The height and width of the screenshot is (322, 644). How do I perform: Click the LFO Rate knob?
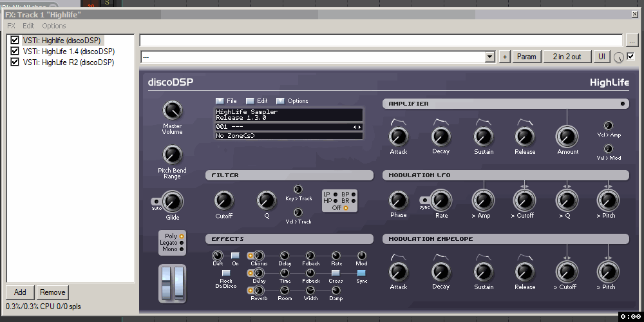441,201
